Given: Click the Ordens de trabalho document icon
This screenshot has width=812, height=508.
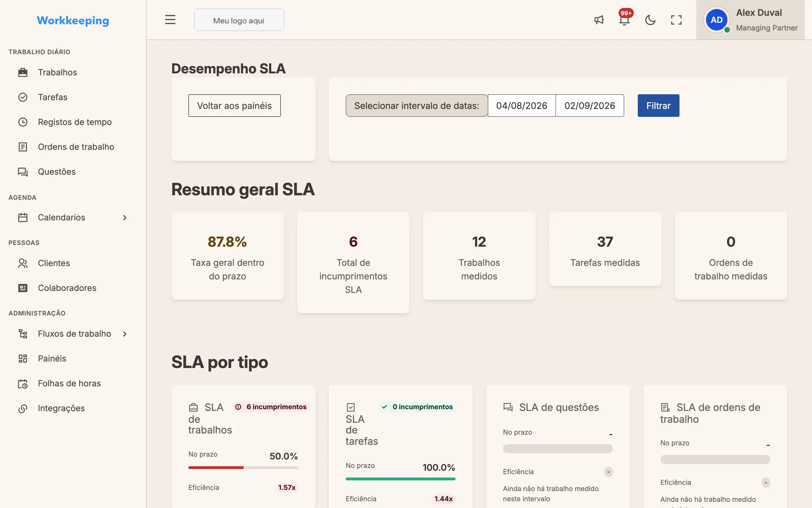Looking at the screenshot, I should [23, 147].
